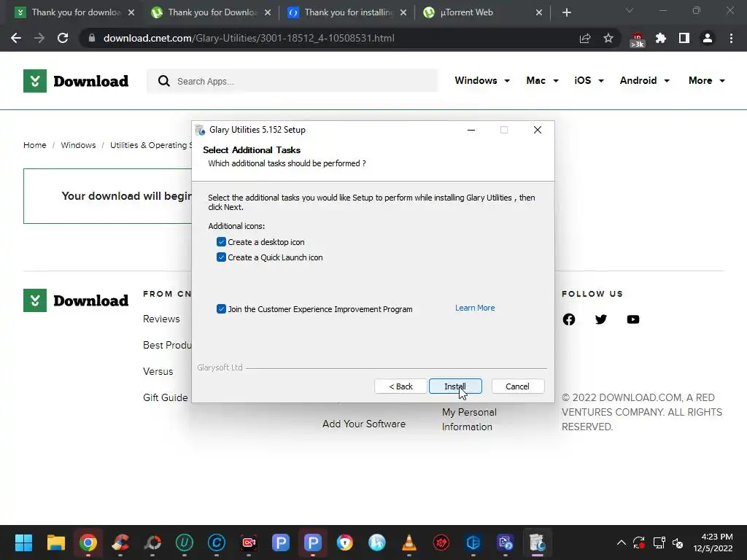
Task: Click the Download logo in page header
Action: tap(76, 81)
